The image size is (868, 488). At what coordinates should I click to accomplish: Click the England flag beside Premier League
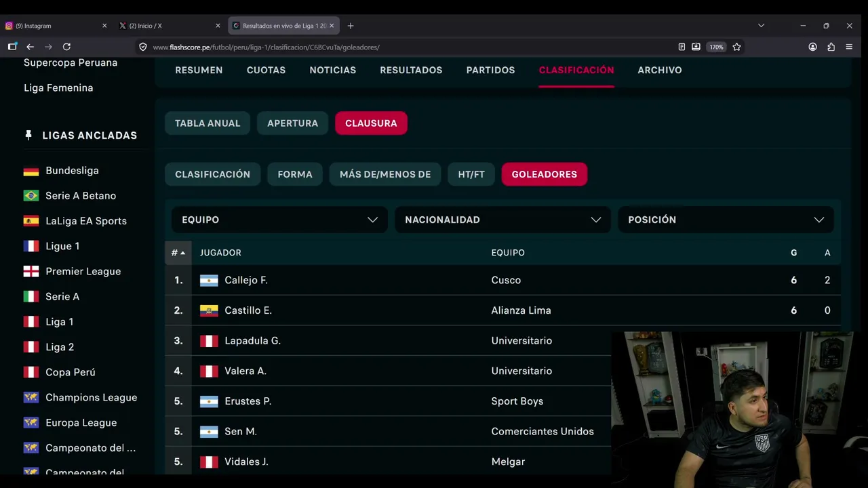pos(31,271)
